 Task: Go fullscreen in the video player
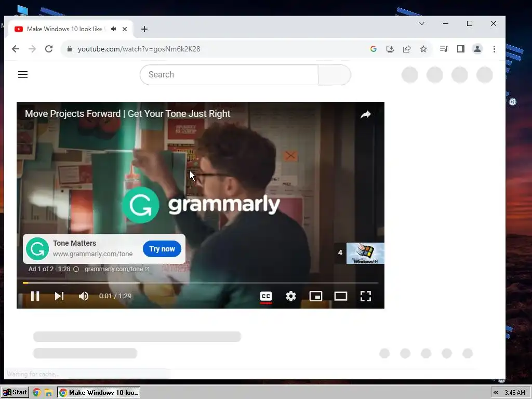[x=365, y=296]
